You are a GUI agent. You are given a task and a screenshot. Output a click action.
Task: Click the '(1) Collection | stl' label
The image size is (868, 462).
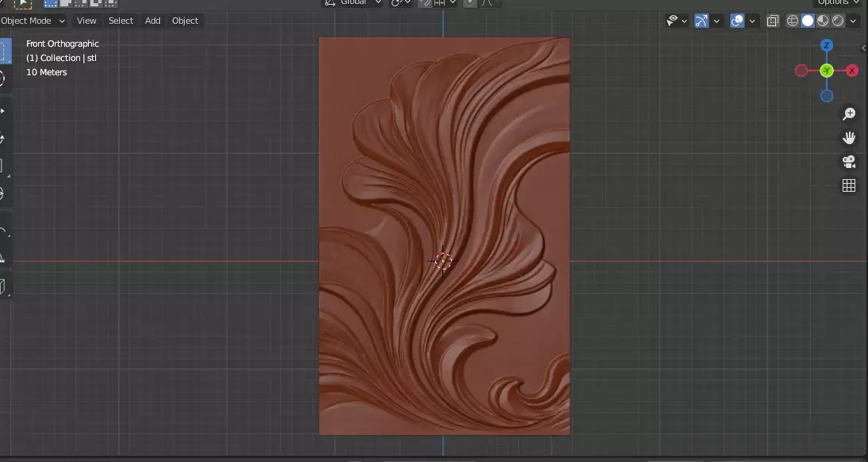pyautogui.click(x=62, y=58)
